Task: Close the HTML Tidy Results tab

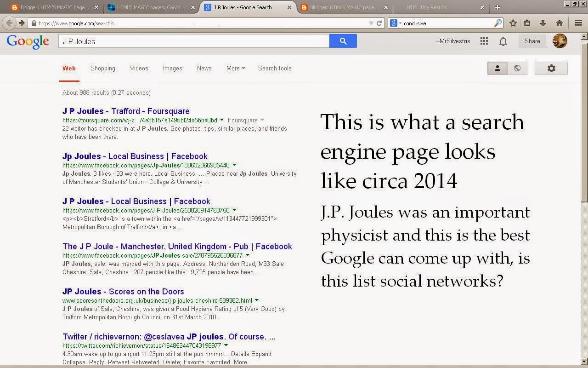Action: [x=482, y=7]
